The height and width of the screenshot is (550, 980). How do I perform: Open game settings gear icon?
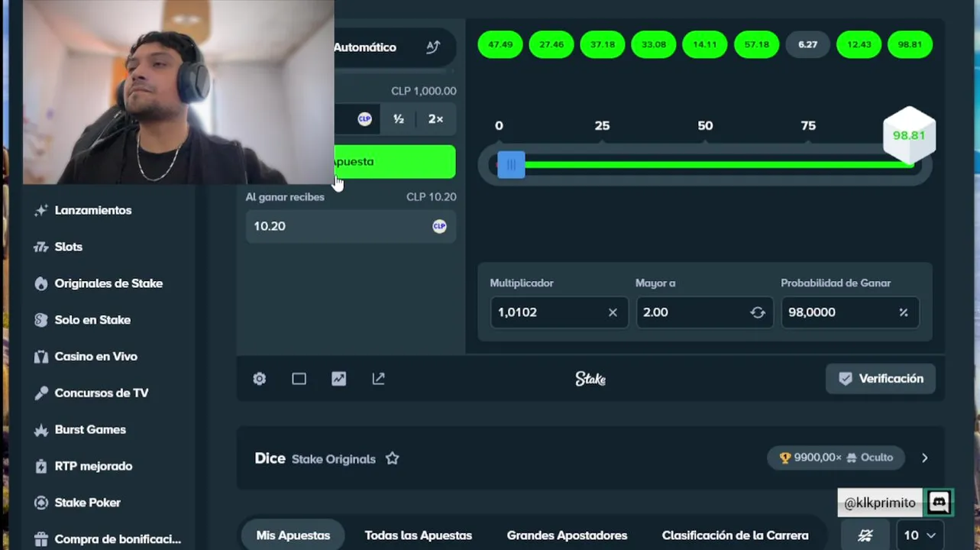coord(260,379)
